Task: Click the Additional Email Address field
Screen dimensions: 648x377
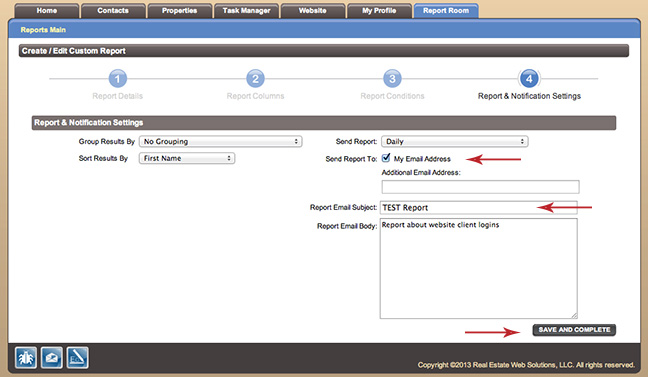Action: point(480,187)
